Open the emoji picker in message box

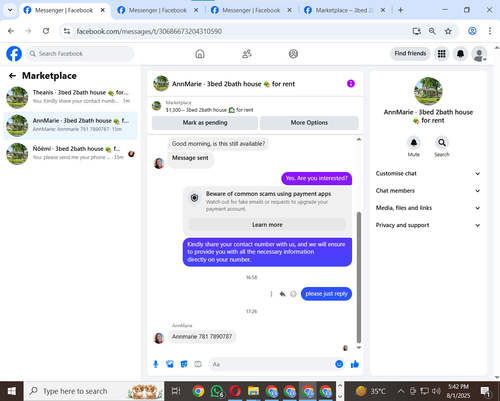pos(339,364)
